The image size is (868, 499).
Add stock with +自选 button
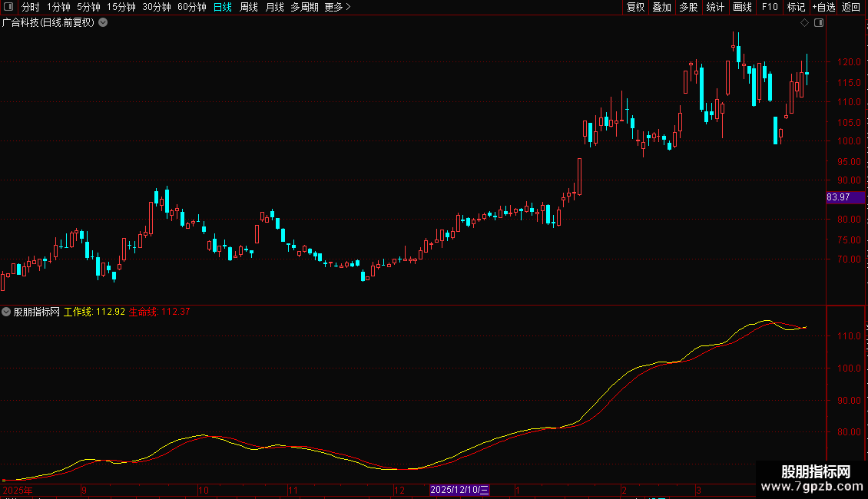pyautogui.click(x=823, y=7)
